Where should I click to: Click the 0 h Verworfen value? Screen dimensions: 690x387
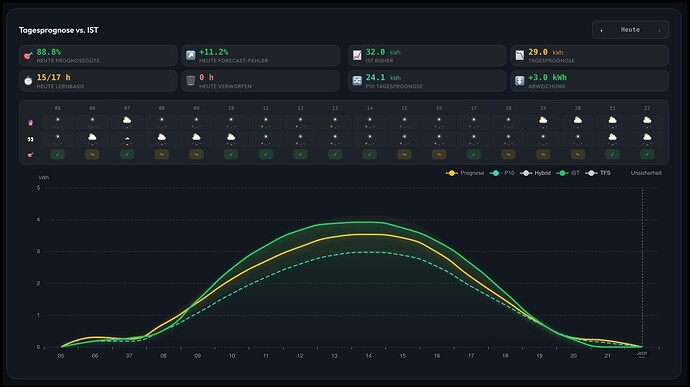[x=206, y=77]
